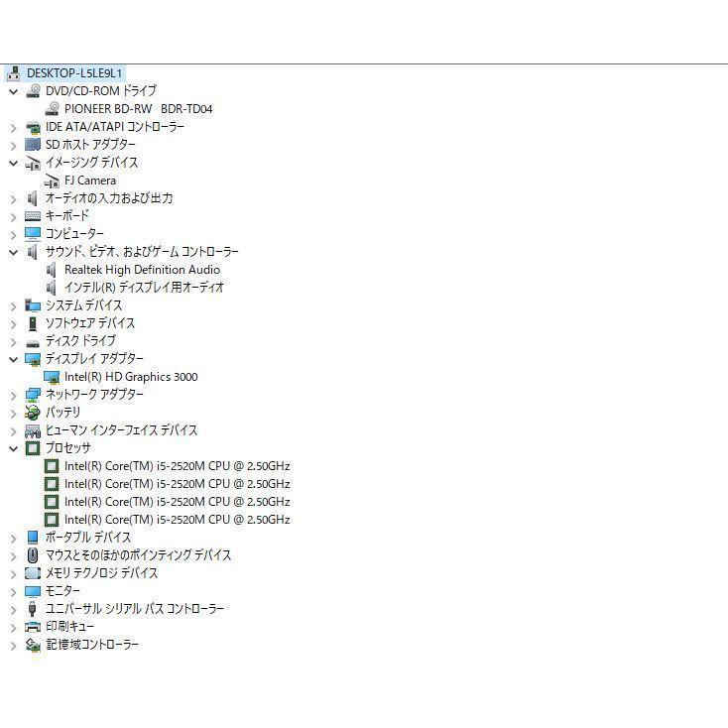This screenshot has width=728, height=728.
Task: Expand the IDE ATA/ATAPI コントローラー node
Action: coord(14,127)
